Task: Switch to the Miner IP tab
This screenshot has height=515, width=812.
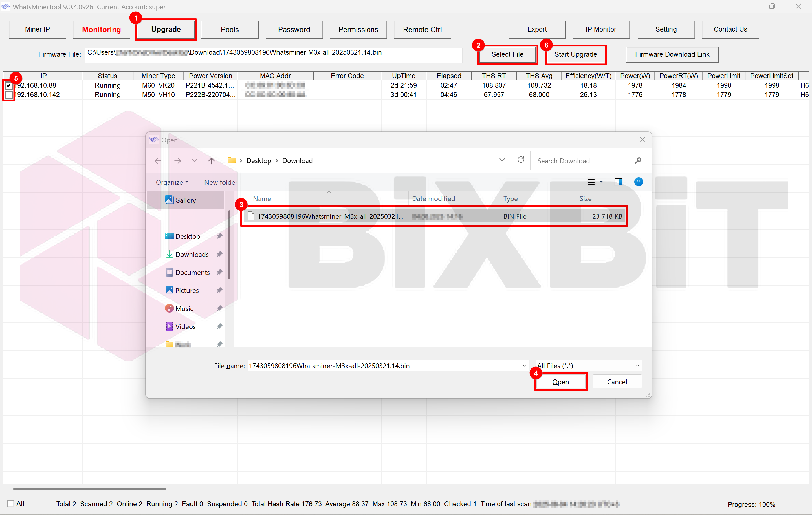Action: click(38, 30)
